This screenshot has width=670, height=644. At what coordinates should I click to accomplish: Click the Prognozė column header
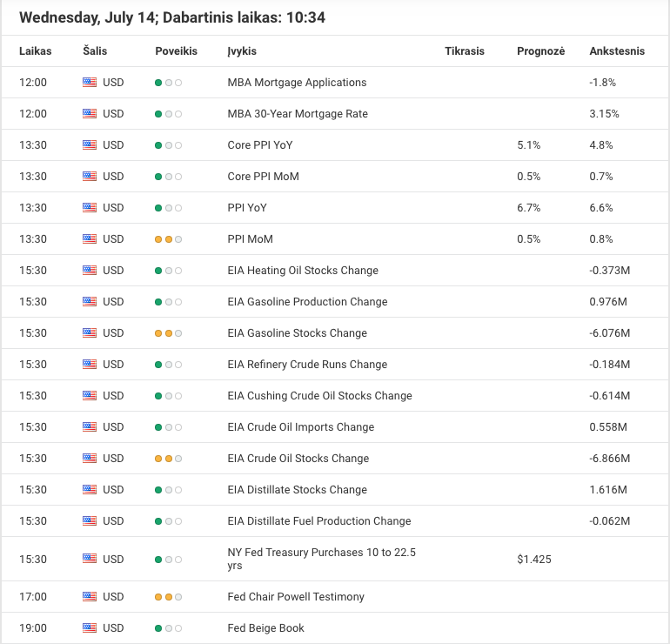point(540,50)
